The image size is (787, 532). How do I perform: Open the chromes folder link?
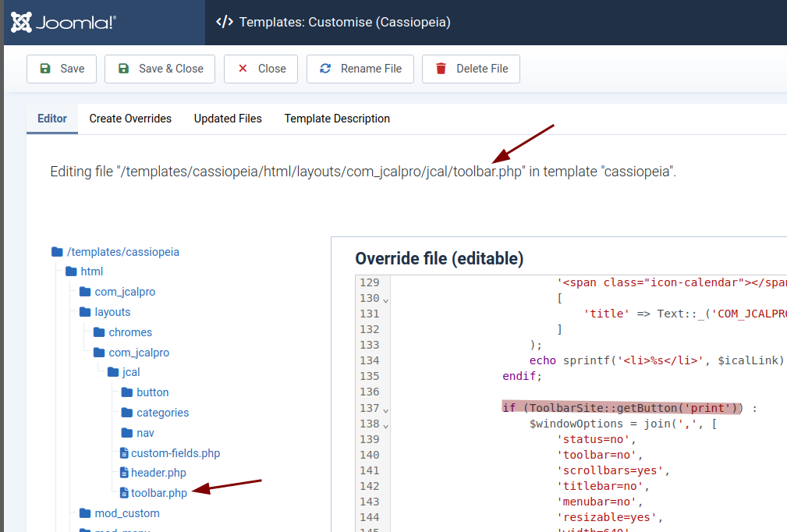tap(130, 332)
